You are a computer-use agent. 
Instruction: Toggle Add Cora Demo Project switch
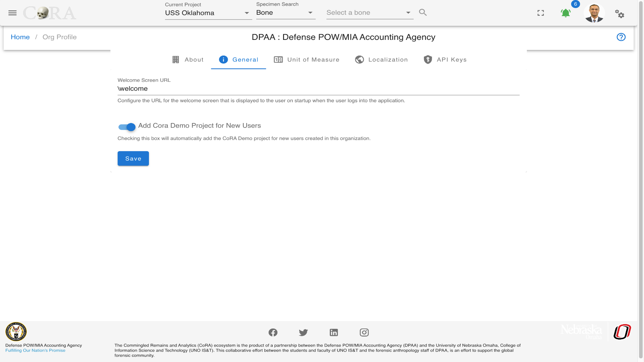(127, 127)
